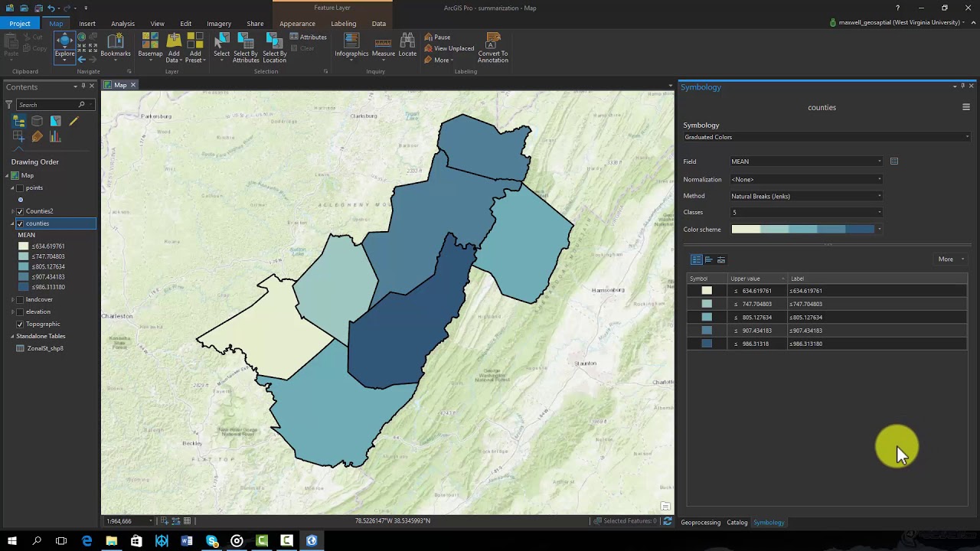The height and width of the screenshot is (551, 980).
Task: Open the Infographics tool
Action: click(351, 45)
